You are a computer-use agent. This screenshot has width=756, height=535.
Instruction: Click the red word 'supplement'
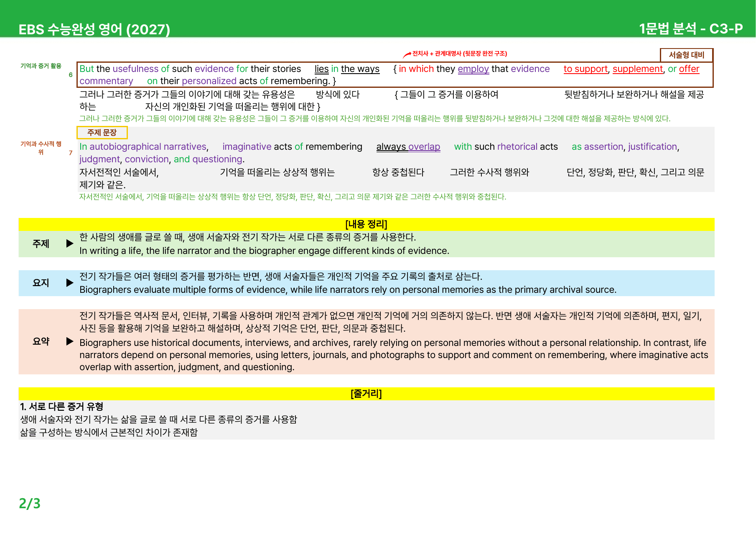[x=638, y=69]
